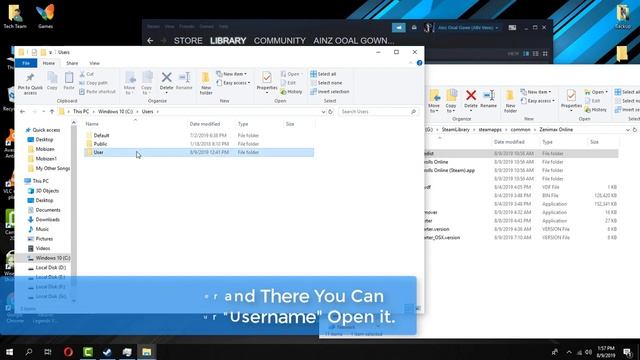Click Select all in Users window ribbon
Viewport: 640px width, 360px height.
[x=323, y=74]
